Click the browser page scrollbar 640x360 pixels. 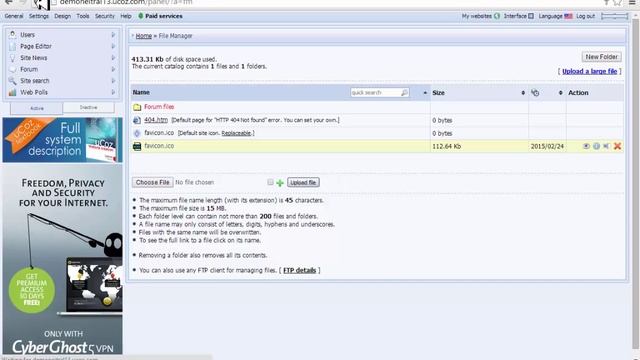click(636, 184)
